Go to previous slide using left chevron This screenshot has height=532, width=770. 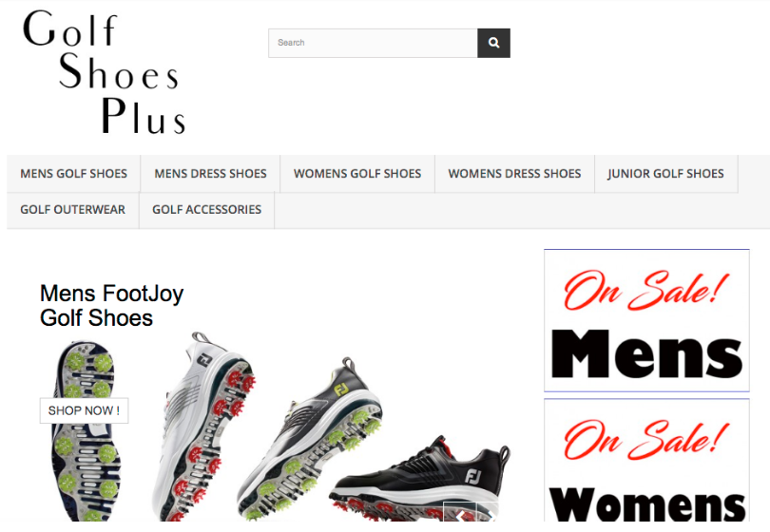pyautogui.click(x=460, y=514)
